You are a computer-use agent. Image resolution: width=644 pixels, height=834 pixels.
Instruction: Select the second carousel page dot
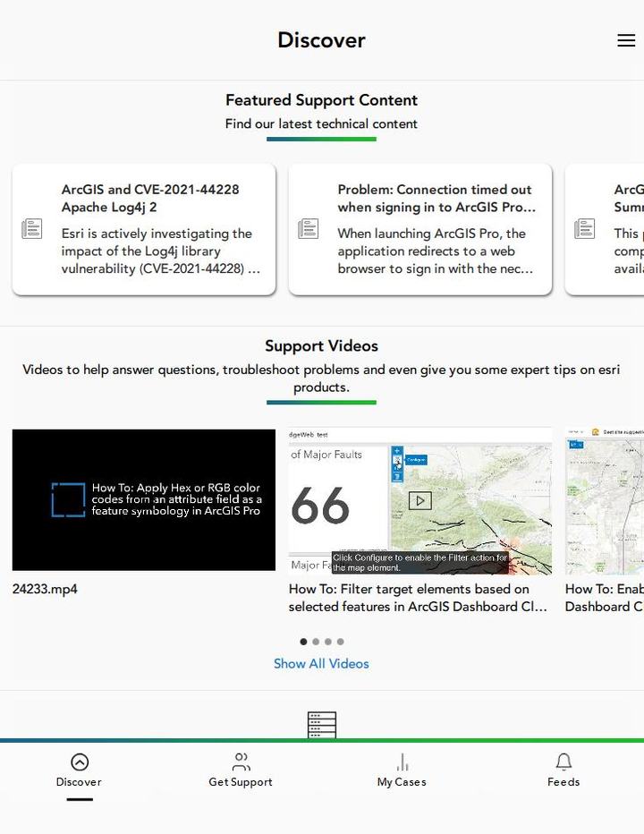tap(316, 642)
